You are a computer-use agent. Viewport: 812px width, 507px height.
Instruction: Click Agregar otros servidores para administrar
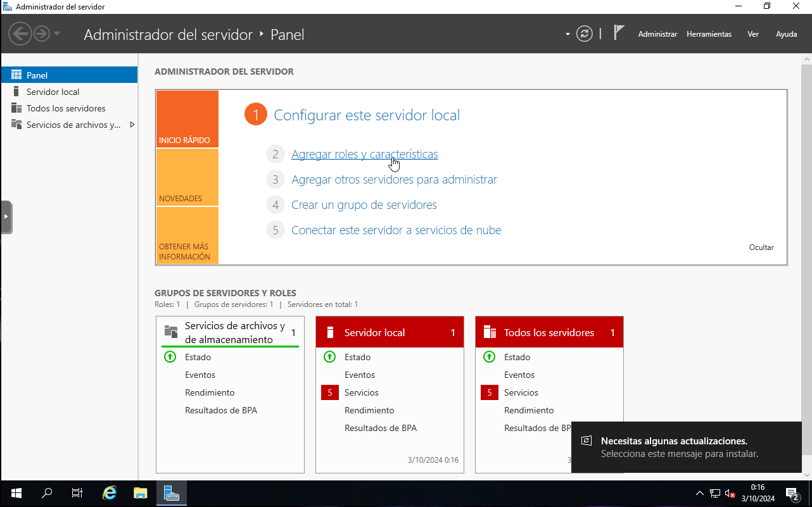point(394,180)
